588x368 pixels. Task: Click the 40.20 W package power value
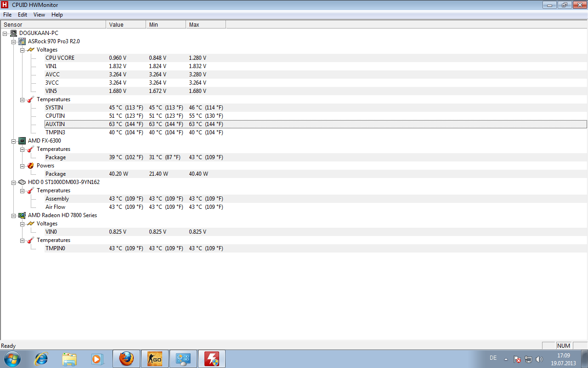click(119, 174)
